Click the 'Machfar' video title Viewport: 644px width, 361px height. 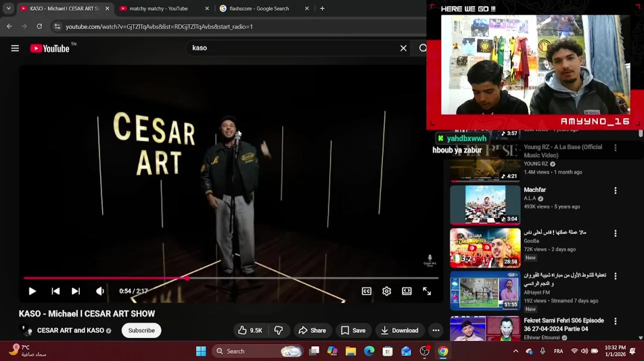535,190
